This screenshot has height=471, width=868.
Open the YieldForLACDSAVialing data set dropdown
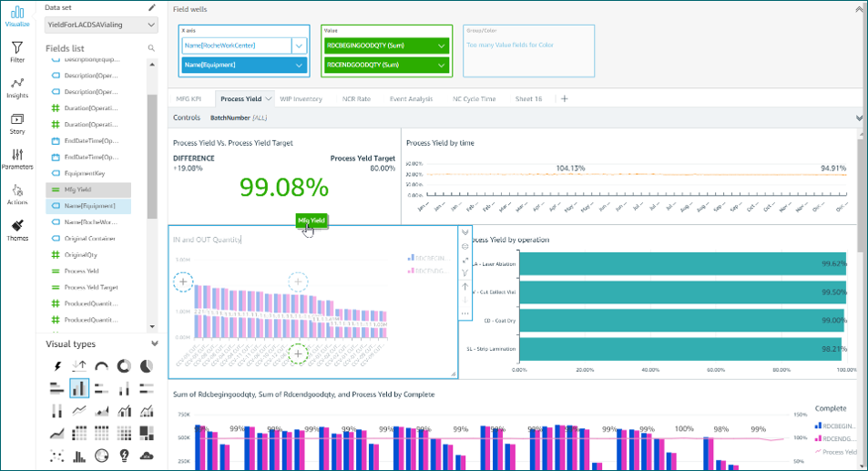[101, 25]
